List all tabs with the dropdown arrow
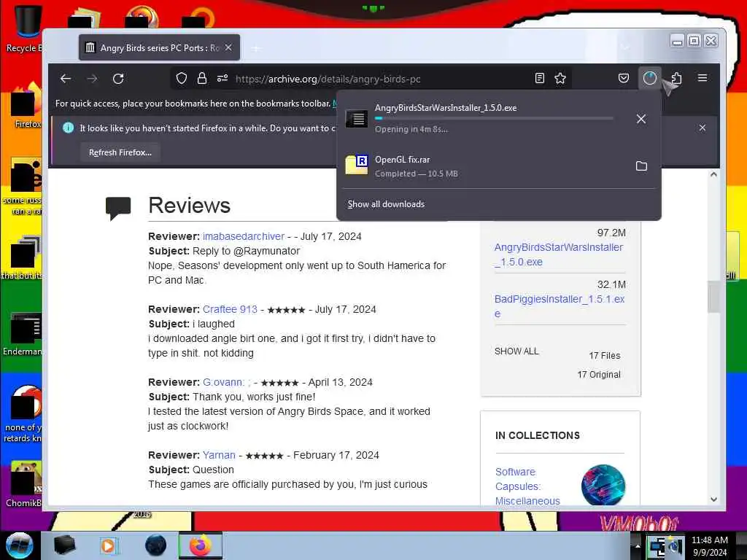747x560 pixels. click(x=625, y=47)
